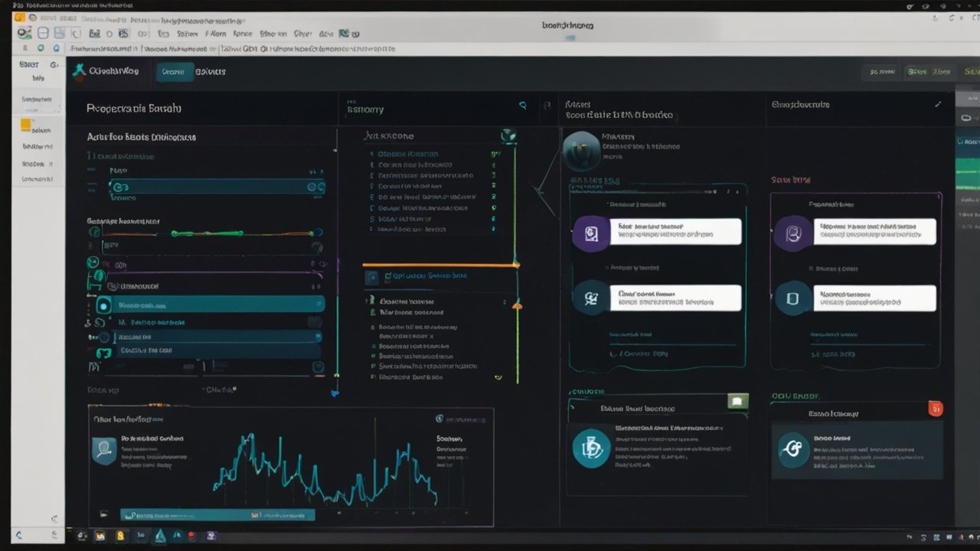
Task: Click the bright teal circular icon in the bottom middle card
Action: click(x=591, y=448)
